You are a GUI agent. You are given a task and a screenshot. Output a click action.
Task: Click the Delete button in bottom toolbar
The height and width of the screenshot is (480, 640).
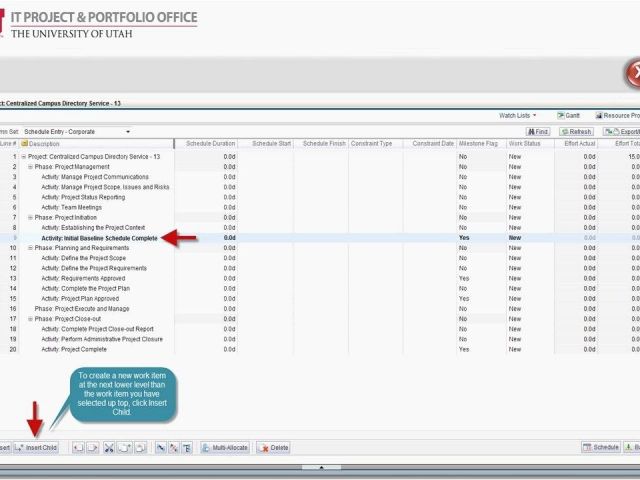coord(274,448)
